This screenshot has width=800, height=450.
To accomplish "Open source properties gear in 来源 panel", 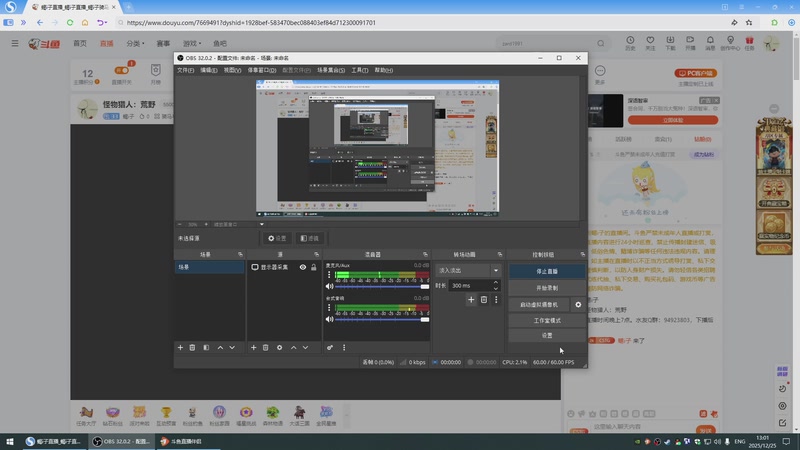I will click(279, 347).
